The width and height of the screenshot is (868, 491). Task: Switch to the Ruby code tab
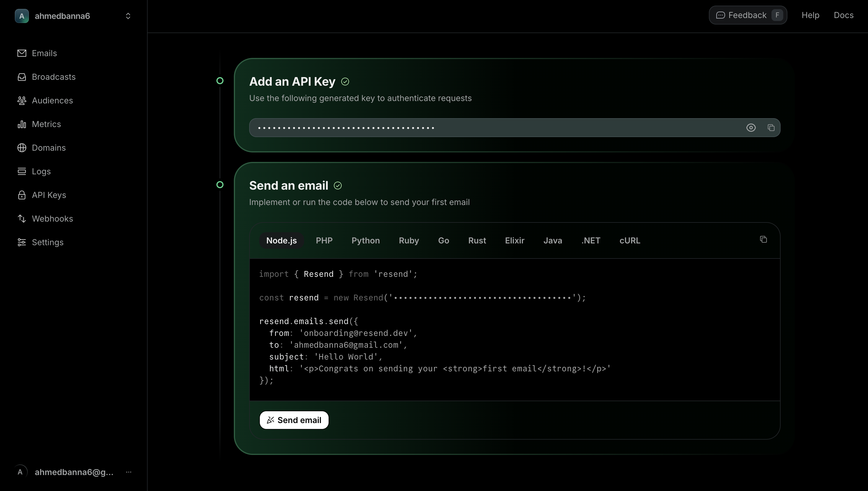[409, 240]
